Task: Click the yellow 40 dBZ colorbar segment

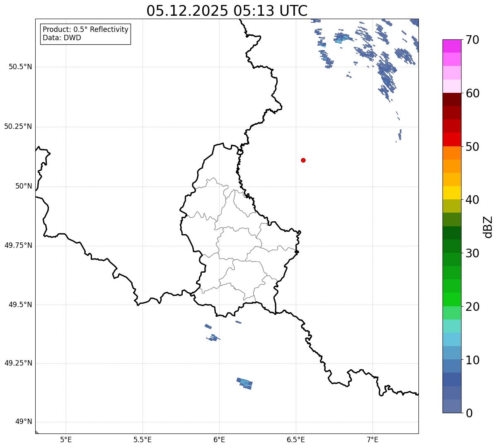Action: click(452, 193)
